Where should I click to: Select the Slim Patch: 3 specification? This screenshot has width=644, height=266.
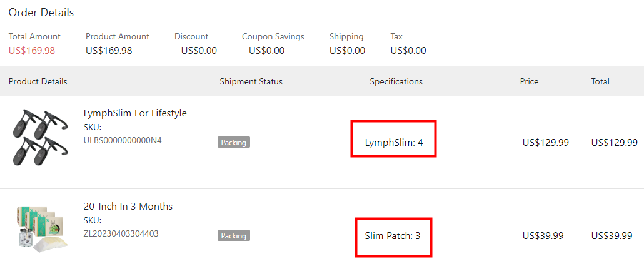(393, 236)
